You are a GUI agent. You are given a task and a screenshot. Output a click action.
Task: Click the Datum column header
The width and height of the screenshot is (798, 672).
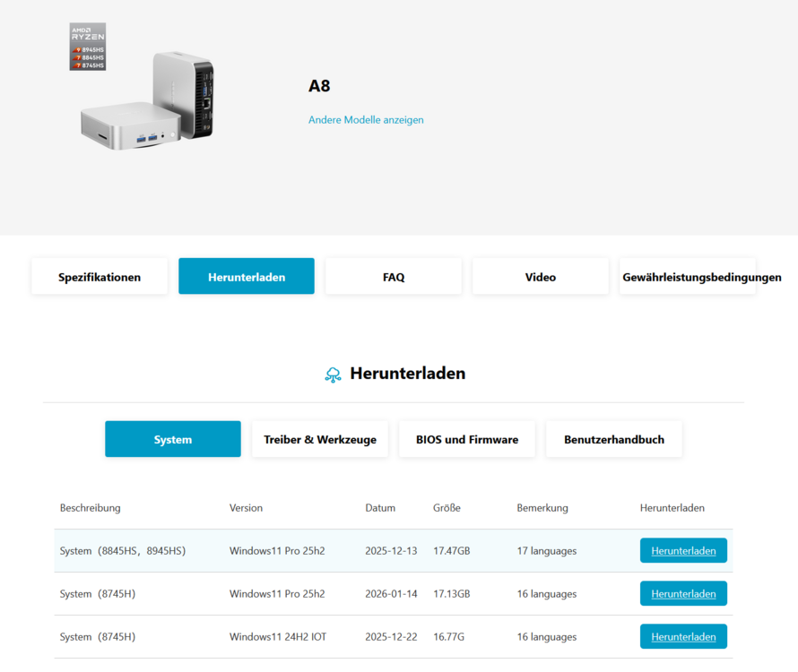(x=380, y=508)
